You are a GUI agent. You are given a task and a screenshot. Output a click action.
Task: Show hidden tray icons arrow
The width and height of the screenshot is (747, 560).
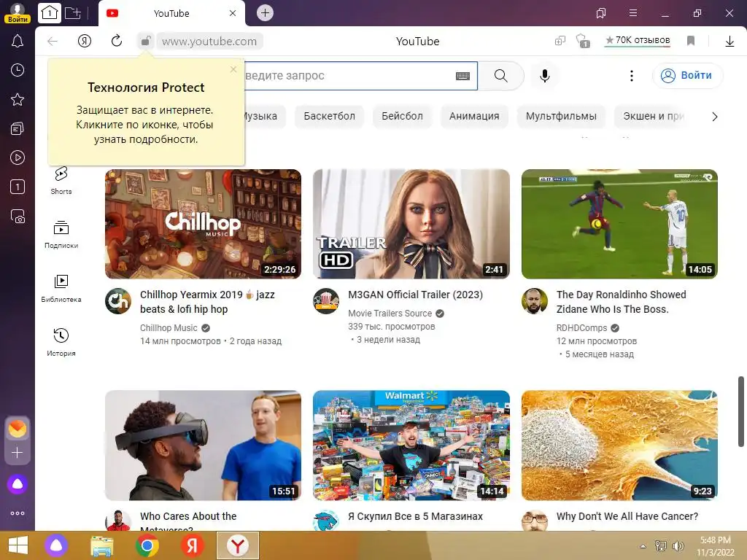(643, 546)
